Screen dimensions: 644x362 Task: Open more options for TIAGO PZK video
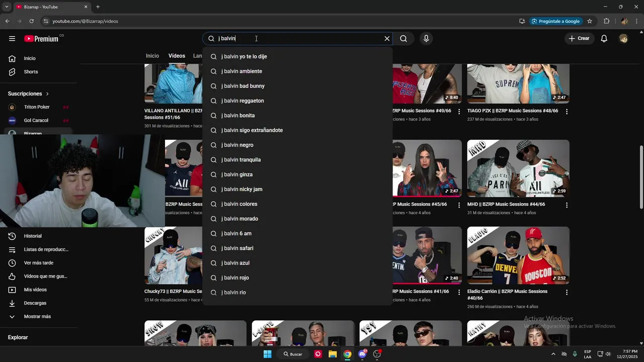click(x=567, y=112)
